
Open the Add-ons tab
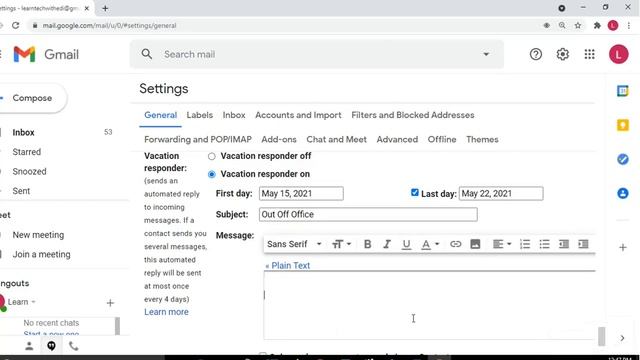279,140
